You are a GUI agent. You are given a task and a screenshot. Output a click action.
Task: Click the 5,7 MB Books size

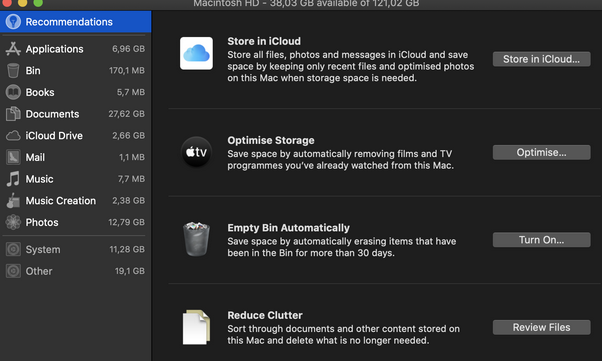131,92
